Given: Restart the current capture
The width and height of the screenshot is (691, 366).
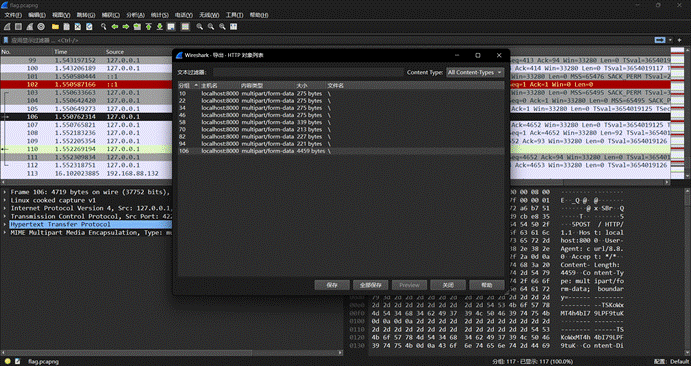Looking at the screenshot, I should 30,27.
